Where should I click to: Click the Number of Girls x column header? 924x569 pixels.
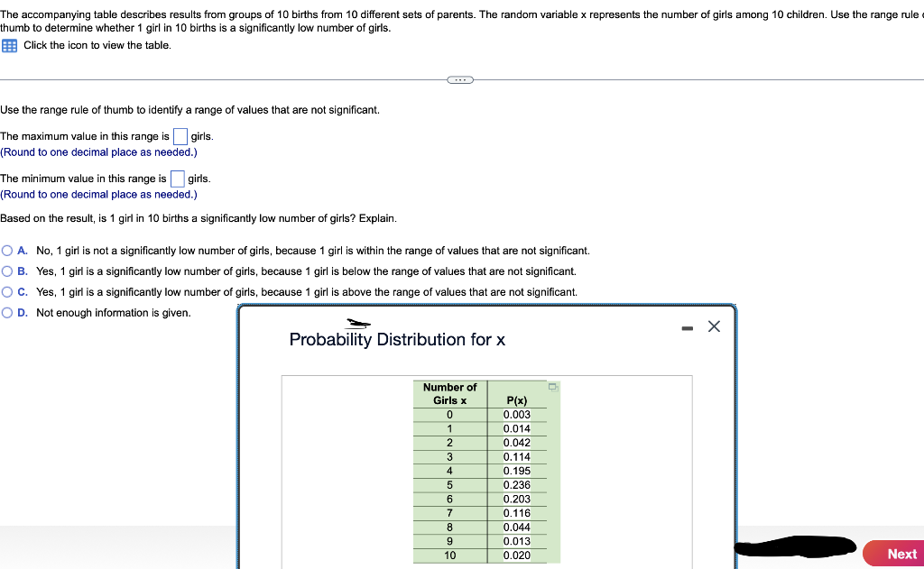(448, 393)
